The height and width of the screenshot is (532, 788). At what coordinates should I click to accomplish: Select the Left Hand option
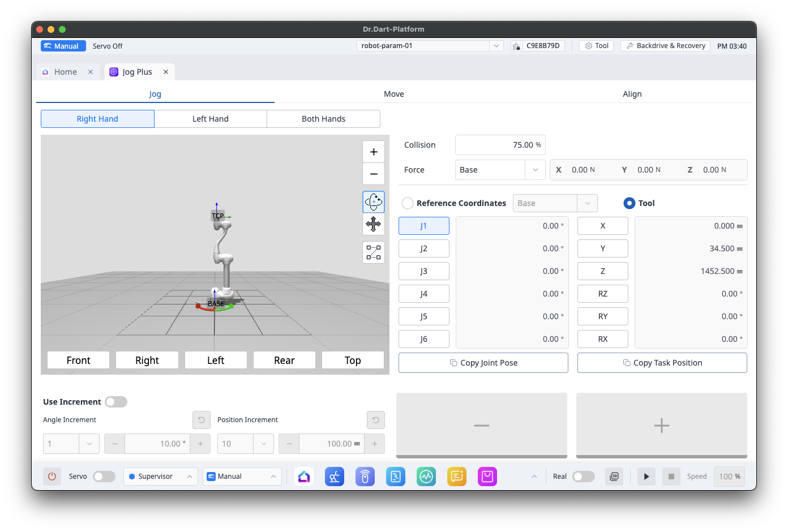[x=211, y=119]
